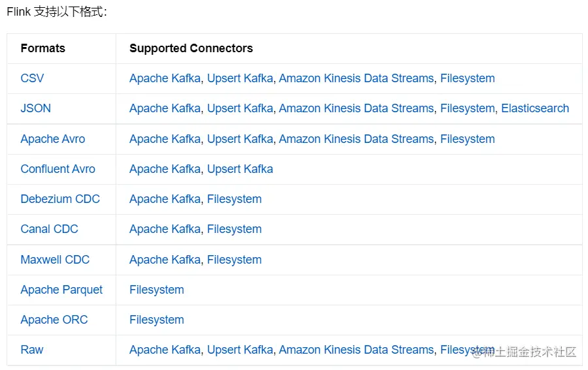
Task: Open the Apache ORC format link
Action: [x=54, y=320]
